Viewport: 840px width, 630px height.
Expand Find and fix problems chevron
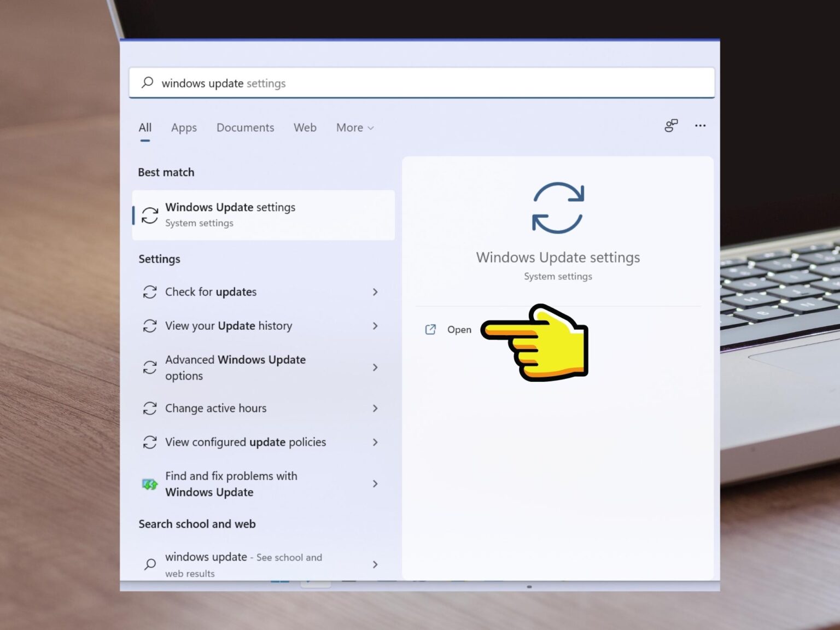[375, 484]
